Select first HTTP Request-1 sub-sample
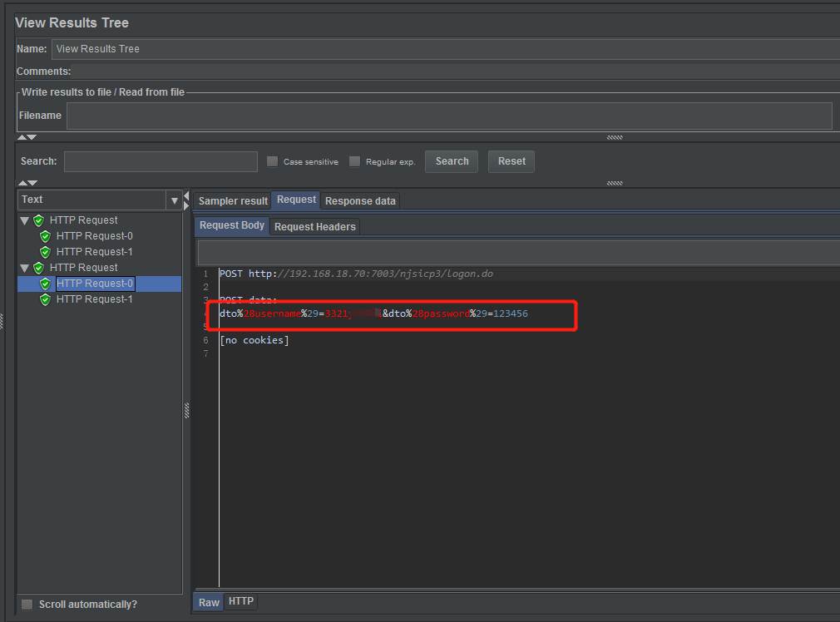Image resolution: width=840 pixels, height=622 pixels. tap(94, 252)
